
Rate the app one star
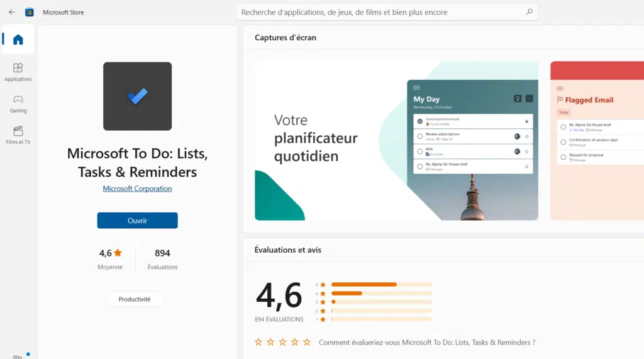point(258,342)
